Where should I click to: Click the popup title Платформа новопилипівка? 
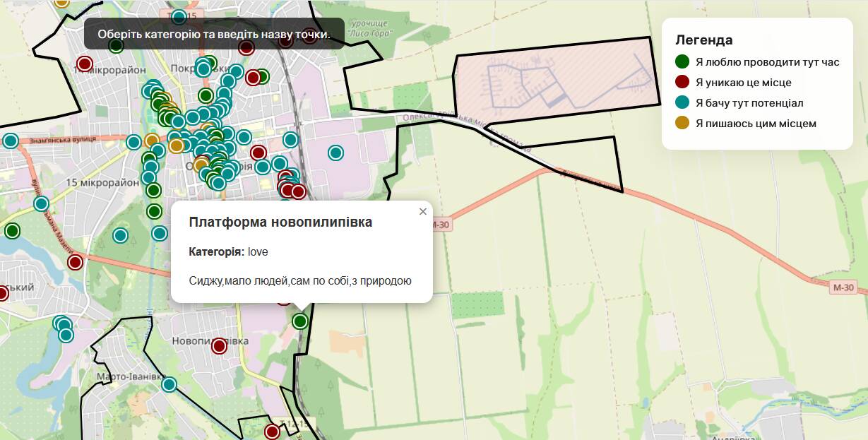point(280,222)
